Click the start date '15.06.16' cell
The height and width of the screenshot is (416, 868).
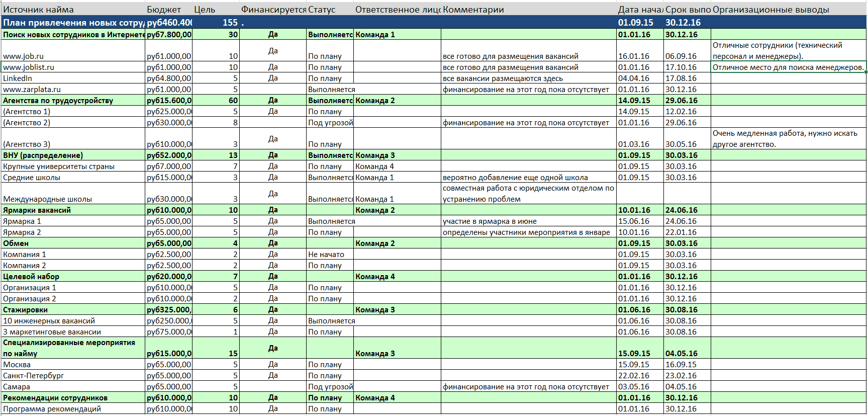640,221
